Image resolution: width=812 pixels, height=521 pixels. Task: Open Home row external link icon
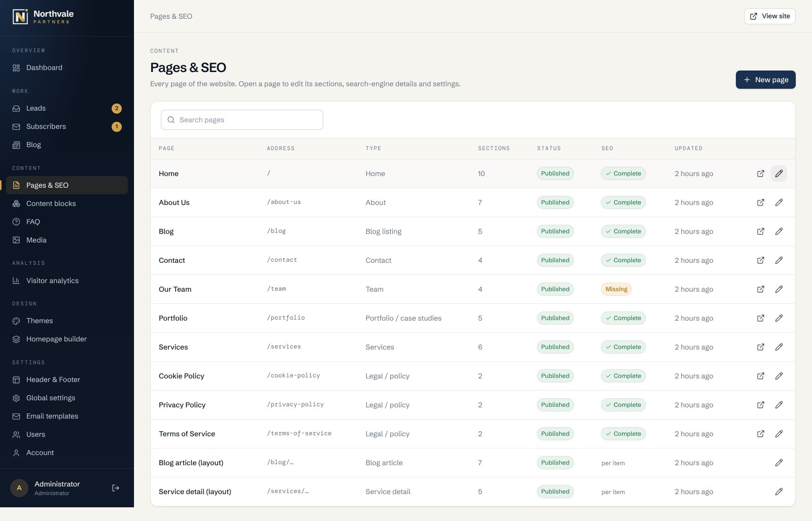(x=761, y=173)
